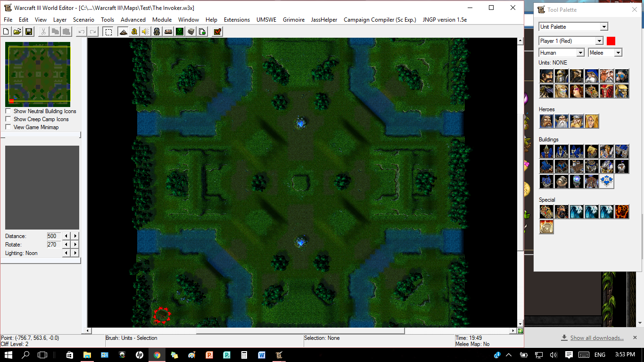Image resolution: width=644 pixels, height=362 pixels.
Task: Open the Scenario menu
Action: (83, 20)
